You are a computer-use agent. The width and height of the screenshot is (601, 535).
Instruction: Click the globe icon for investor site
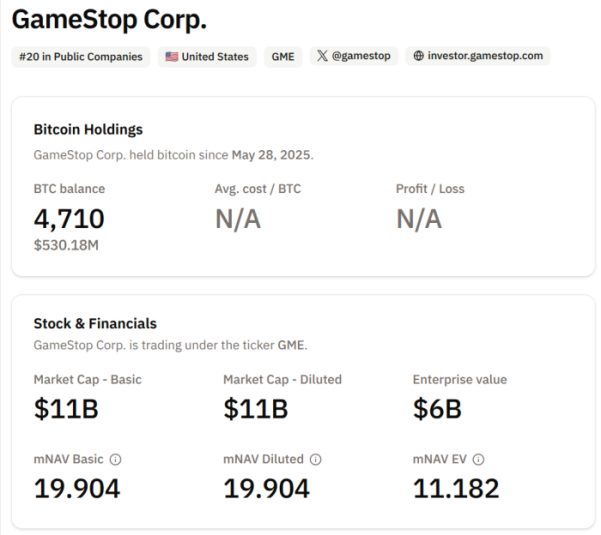coord(418,57)
